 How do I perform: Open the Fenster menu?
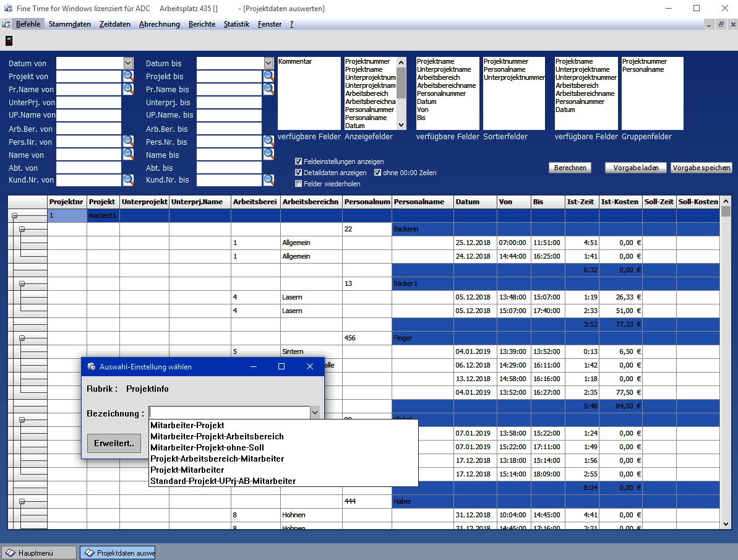[270, 24]
